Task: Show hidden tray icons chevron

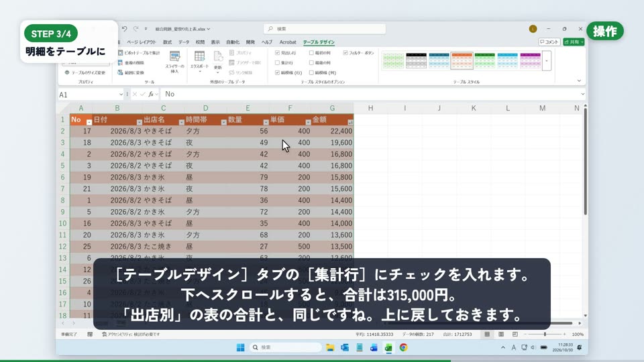Action: point(502,347)
